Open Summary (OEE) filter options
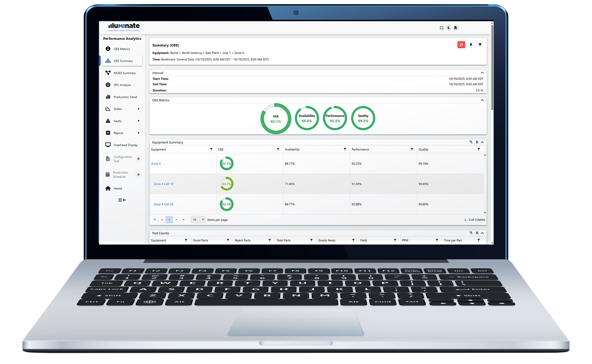 (x=480, y=45)
